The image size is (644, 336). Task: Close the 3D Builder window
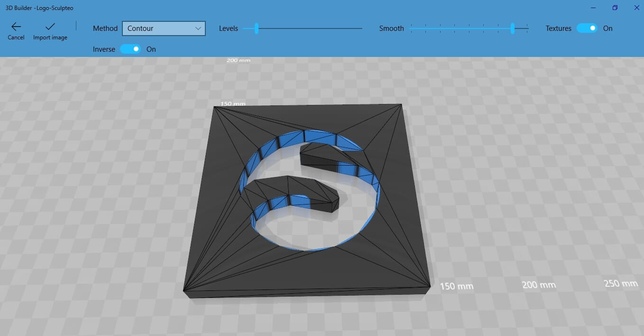point(636,8)
